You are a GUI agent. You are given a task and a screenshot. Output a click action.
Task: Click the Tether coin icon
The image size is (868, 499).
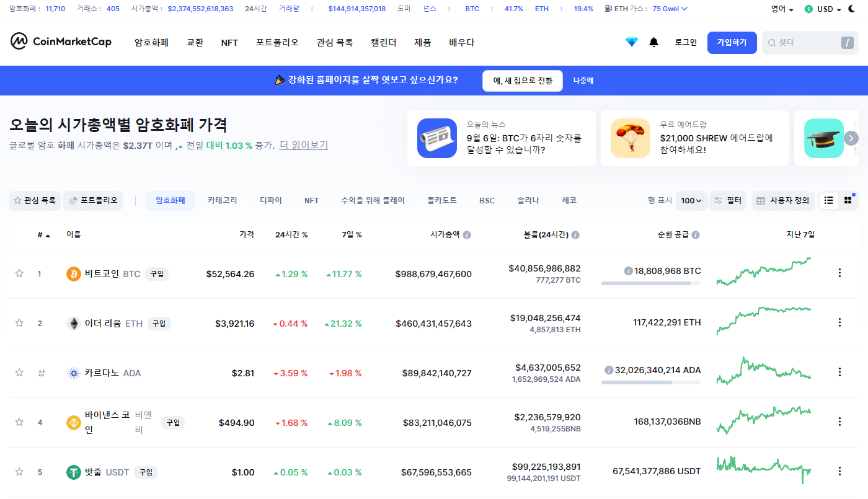pyautogui.click(x=74, y=472)
